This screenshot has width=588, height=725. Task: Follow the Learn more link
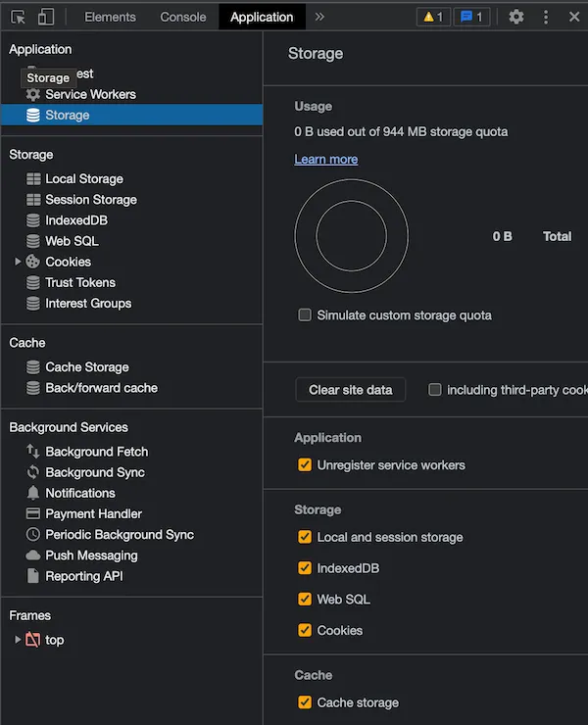(x=325, y=160)
